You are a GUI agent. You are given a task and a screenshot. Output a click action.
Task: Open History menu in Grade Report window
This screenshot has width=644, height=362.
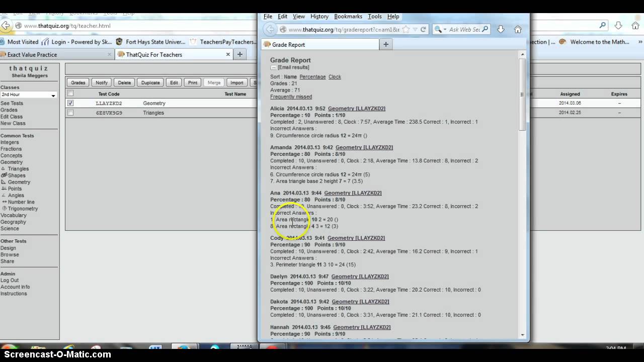coord(319,17)
